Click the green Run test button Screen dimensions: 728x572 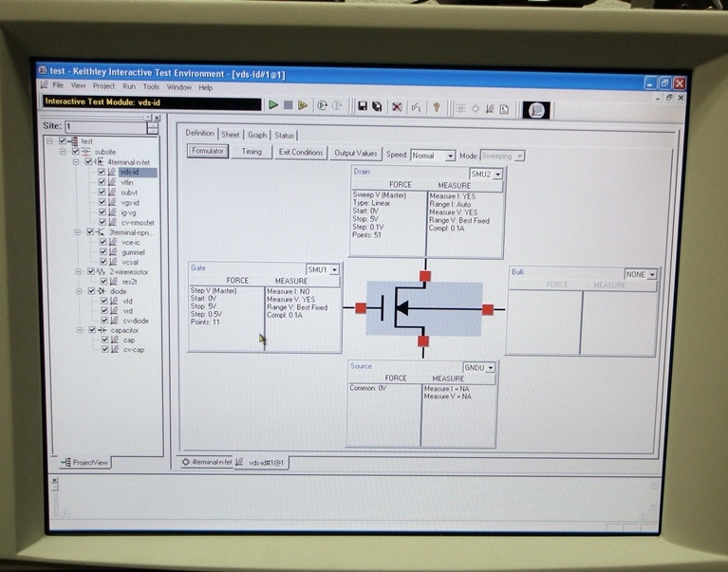pyautogui.click(x=273, y=105)
